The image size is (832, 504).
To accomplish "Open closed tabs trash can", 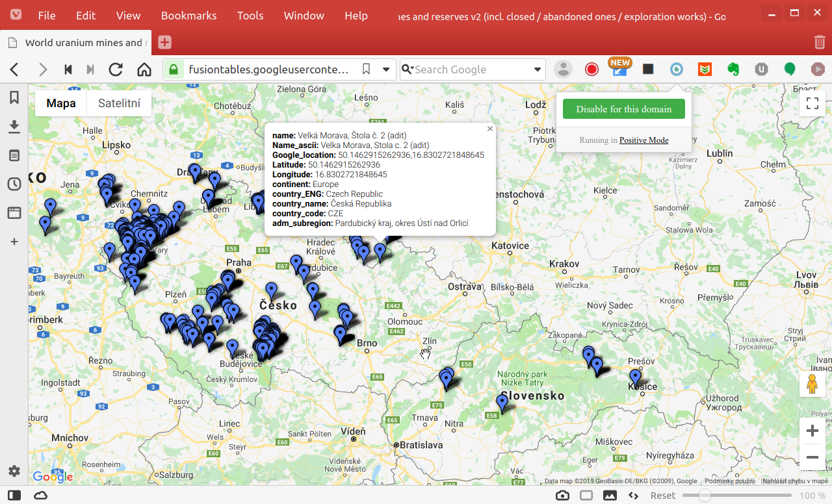I will (820, 42).
